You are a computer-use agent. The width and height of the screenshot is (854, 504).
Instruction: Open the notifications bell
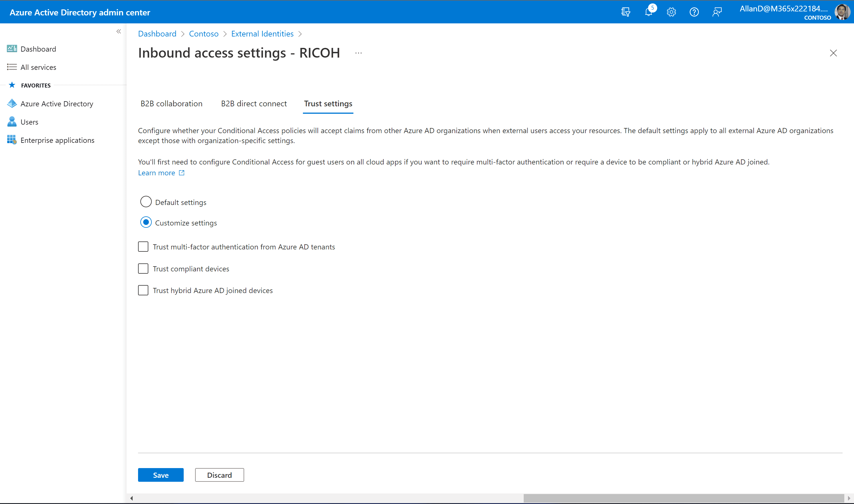649,12
